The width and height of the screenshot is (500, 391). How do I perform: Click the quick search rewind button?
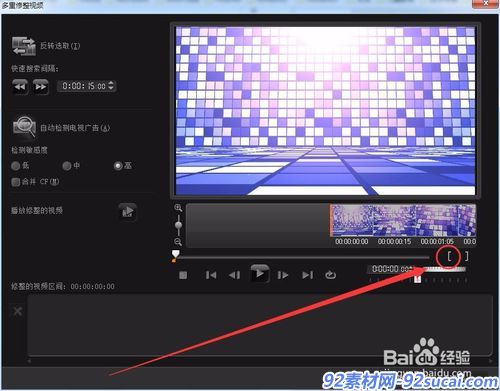click(20, 87)
